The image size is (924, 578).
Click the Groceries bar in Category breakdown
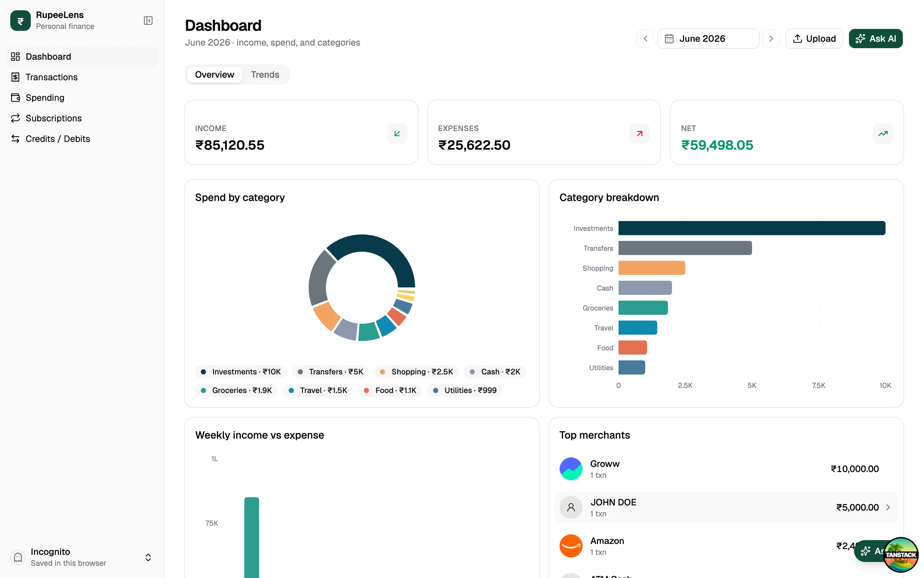click(x=643, y=308)
